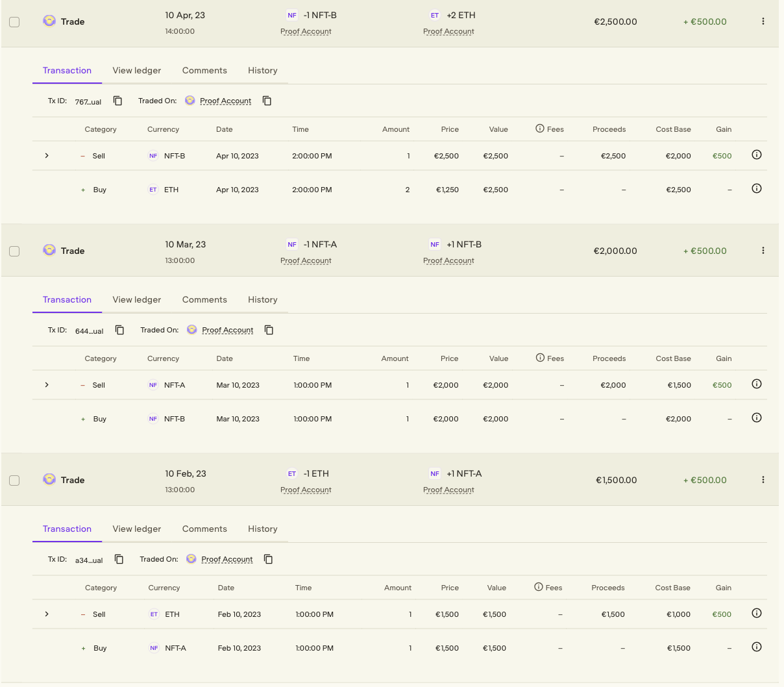Copy the 644...ual transaction ID
784x687 pixels.
(120, 330)
